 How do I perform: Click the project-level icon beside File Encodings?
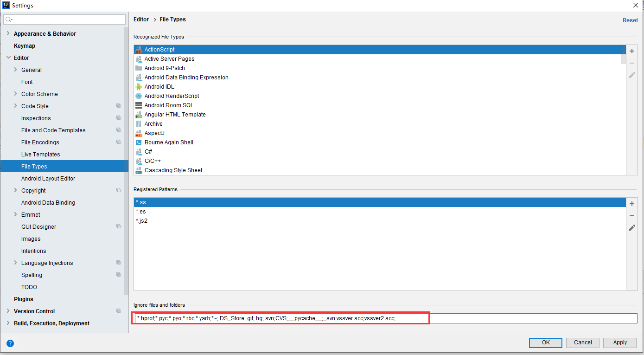point(118,142)
